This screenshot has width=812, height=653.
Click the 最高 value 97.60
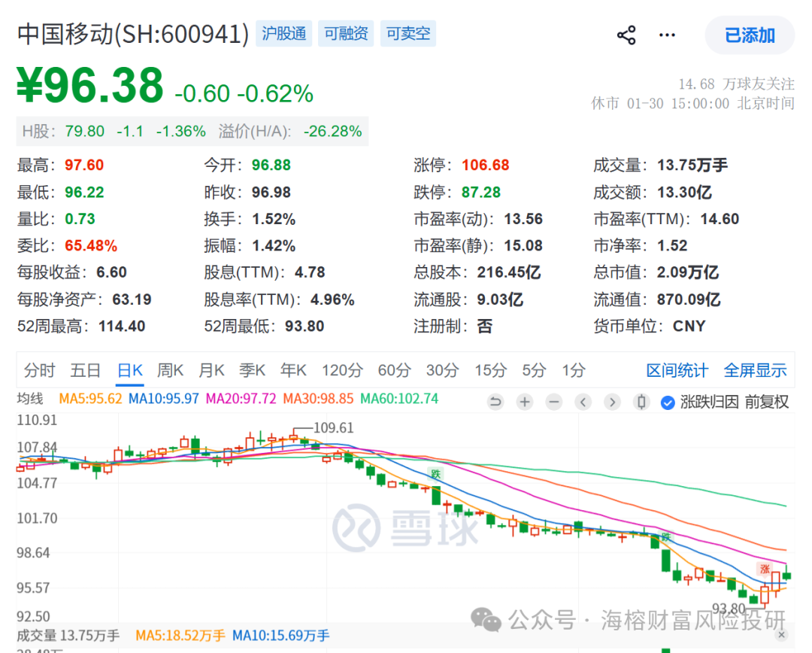point(84,165)
